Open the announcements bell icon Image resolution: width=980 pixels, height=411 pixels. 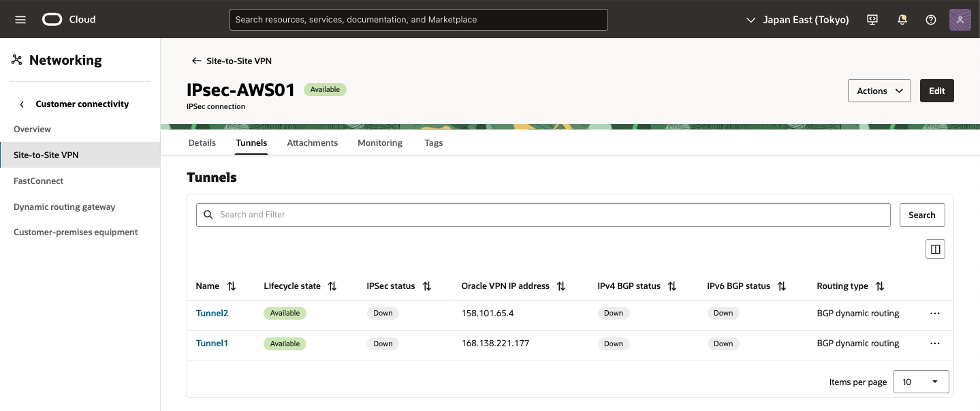coord(902,20)
